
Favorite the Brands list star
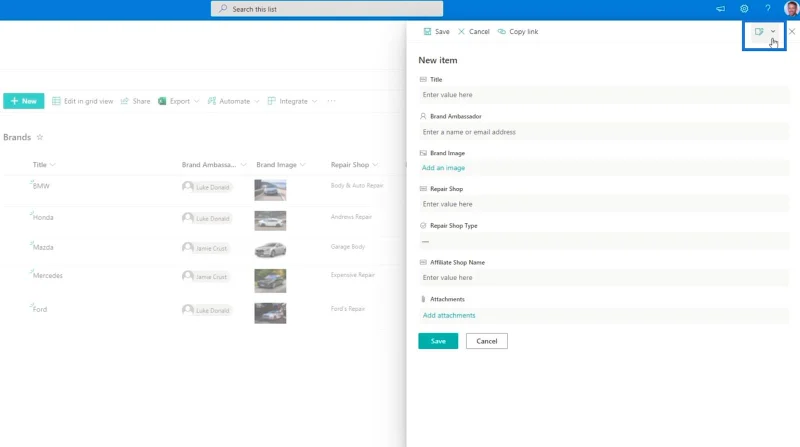tap(40, 137)
